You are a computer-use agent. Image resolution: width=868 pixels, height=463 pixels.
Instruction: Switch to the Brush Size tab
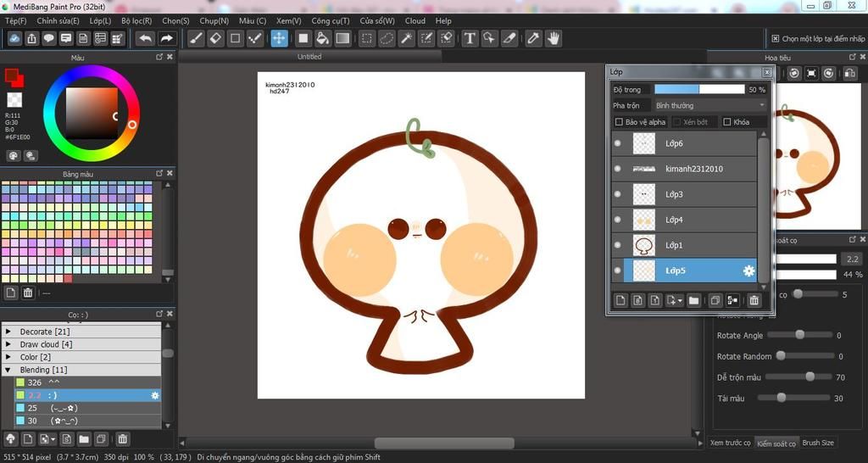[x=818, y=443]
